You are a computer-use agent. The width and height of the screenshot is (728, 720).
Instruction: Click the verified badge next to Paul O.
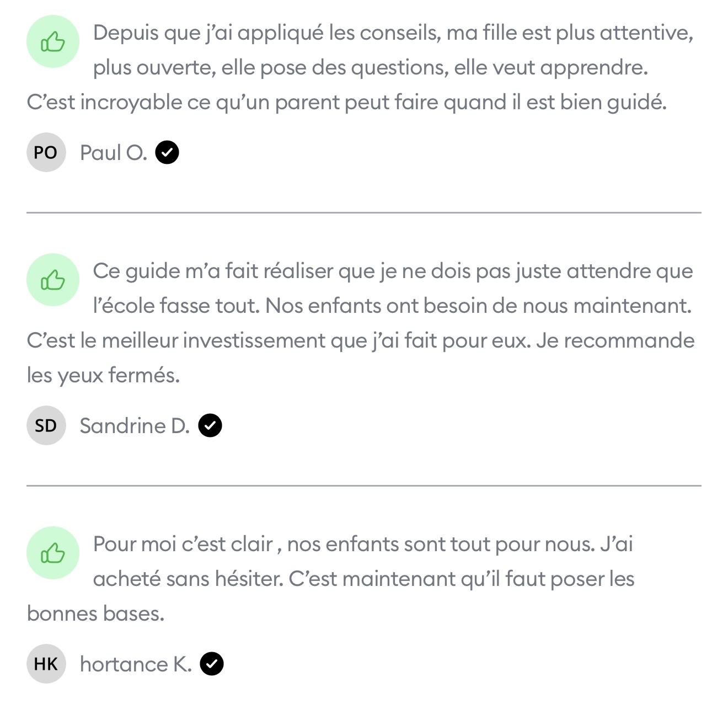click(x=167, y=152)
